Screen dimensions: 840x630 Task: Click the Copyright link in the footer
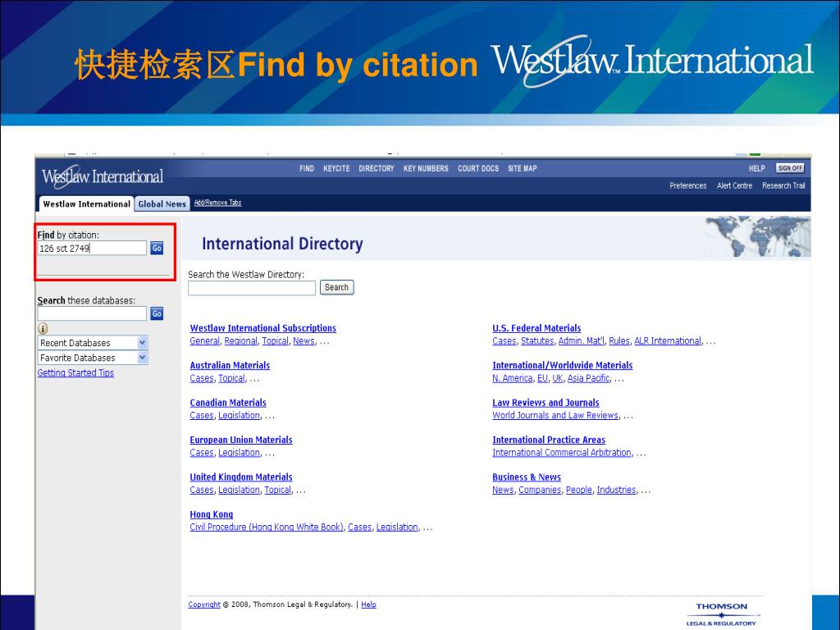(x=204, y=605)
